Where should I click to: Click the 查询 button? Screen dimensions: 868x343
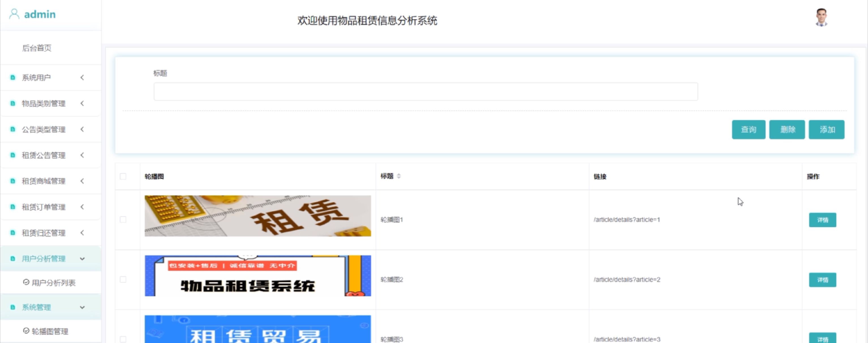pyautogui.click(x=748, y=130)
